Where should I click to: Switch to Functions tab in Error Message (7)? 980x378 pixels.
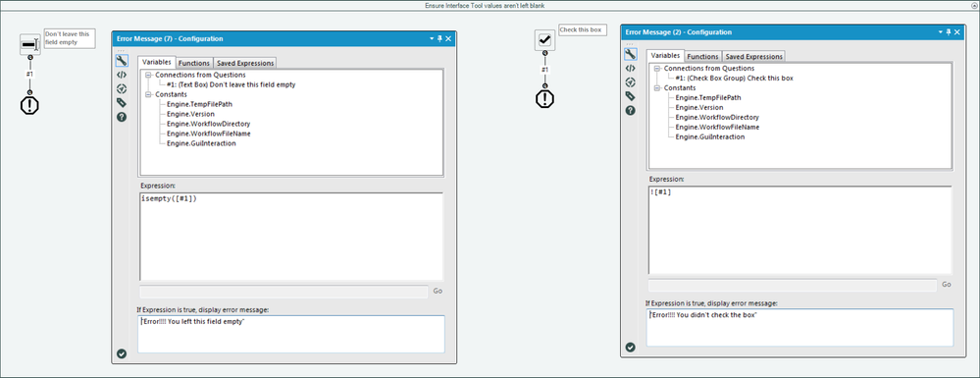pos(194,63)
